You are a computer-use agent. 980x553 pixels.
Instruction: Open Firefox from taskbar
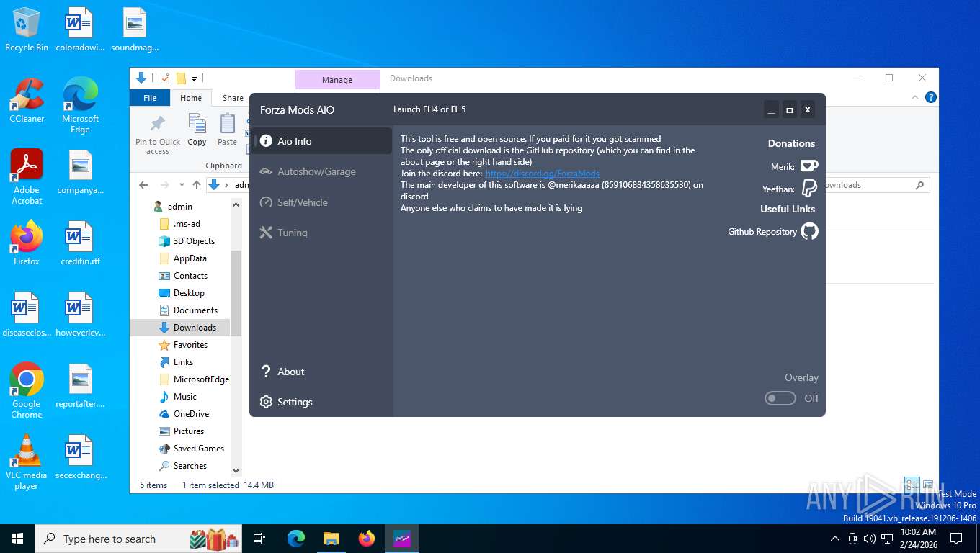pos(367,539)
